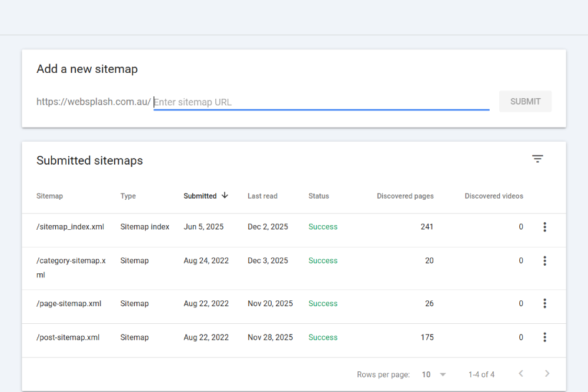Toggle the Submitted column sort arrow

pos(225,195)
